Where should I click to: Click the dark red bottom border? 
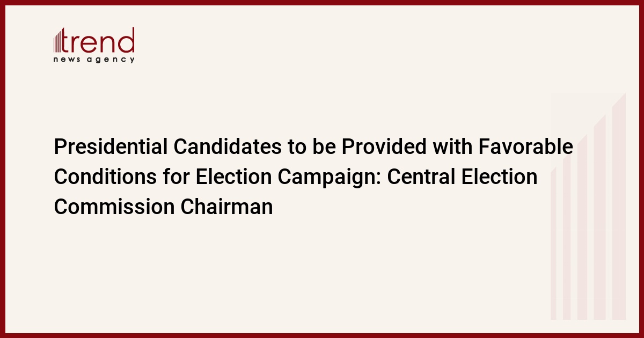(322, 335)
